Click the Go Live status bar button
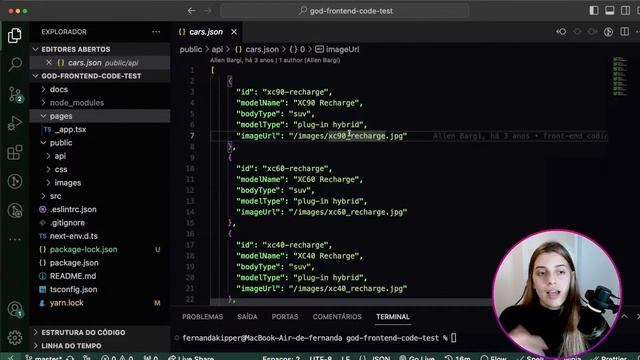640x360 pixels. [x=417, y=357]
